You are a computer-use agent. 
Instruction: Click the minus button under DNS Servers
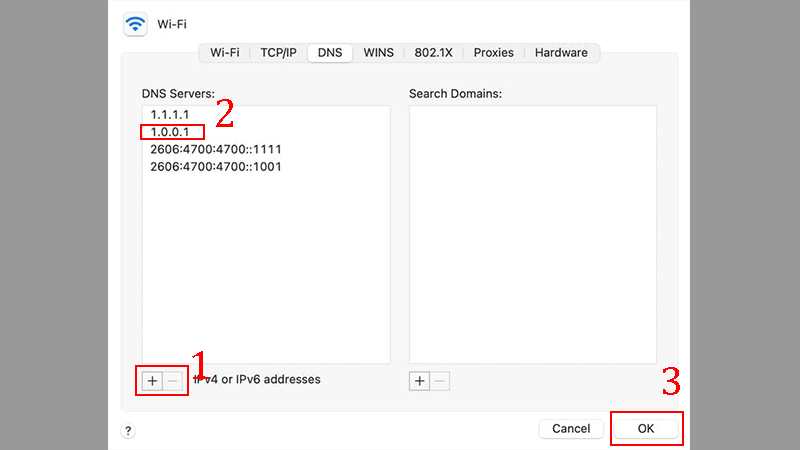pyautogui.click(x=173, y=381)
